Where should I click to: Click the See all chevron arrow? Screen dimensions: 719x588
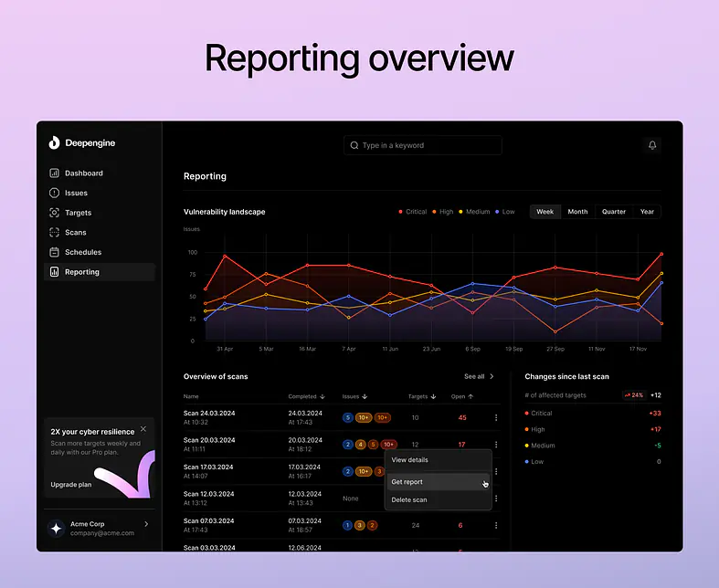tap(492, 376)
